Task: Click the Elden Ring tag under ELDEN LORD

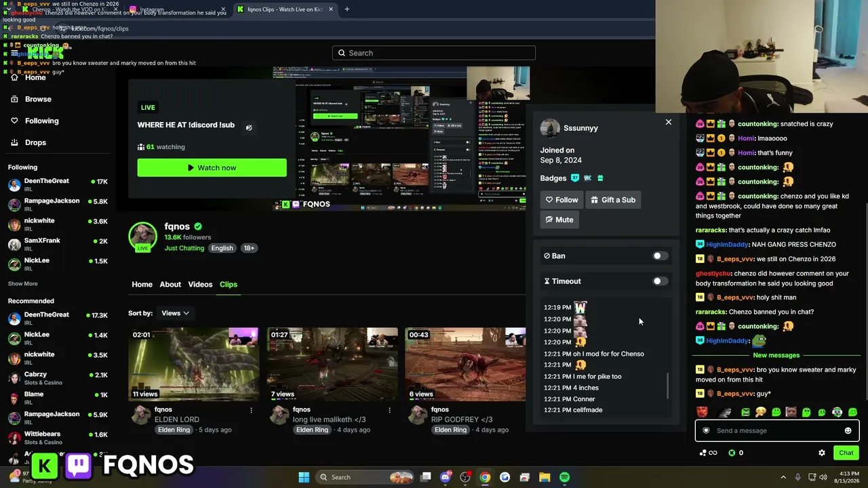Action: pos(174,430)
